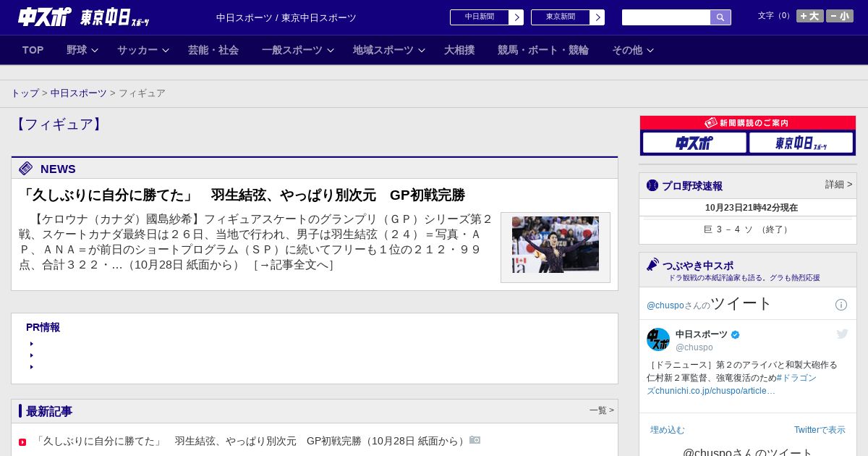Click arrow next to 中日新聞
Viewport: 868px width, 456px height.
pos(516,17)
